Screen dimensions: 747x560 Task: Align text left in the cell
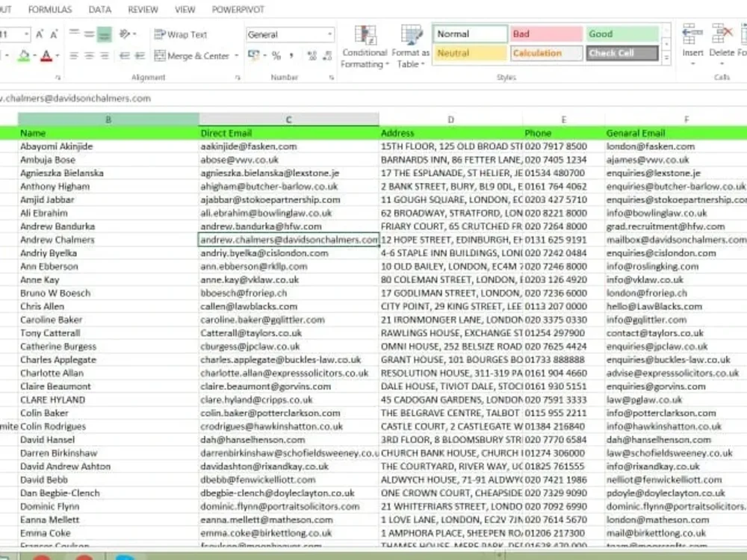(x=74, y=56)
